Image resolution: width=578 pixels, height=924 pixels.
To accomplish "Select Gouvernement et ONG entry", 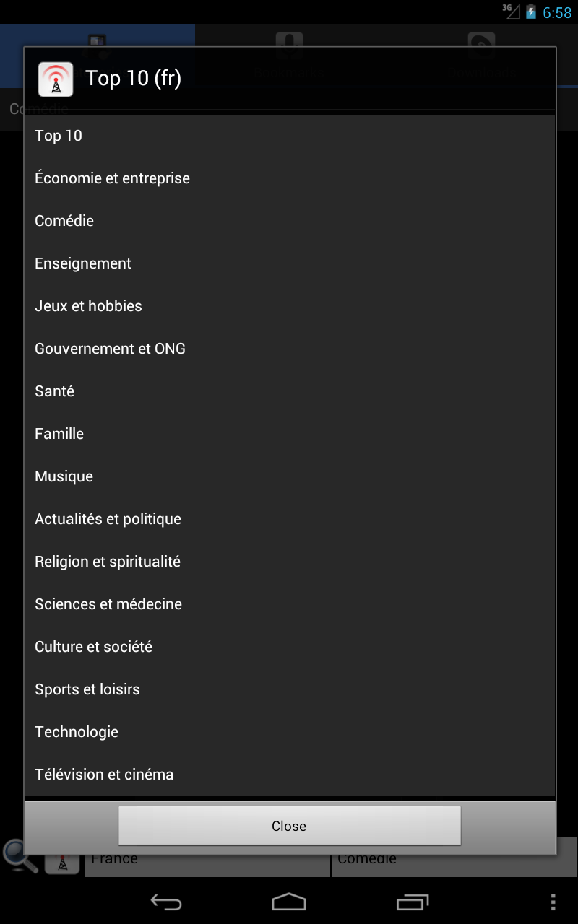I will [x=290, y=349].
